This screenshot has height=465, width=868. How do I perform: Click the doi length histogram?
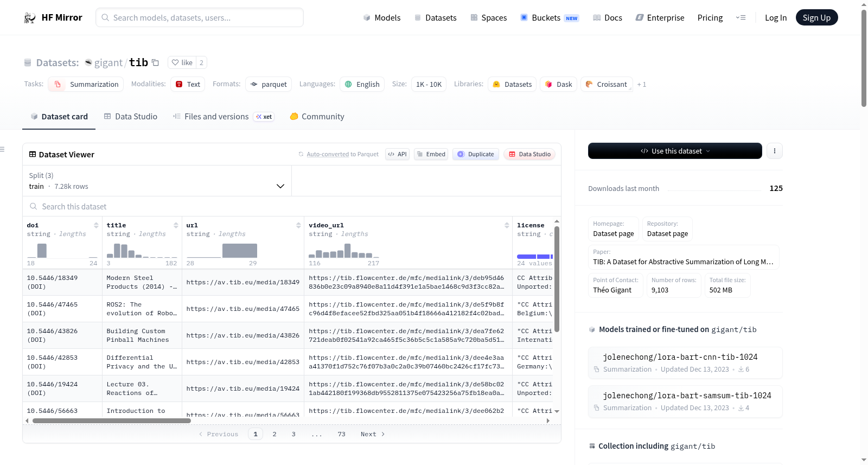62,250
